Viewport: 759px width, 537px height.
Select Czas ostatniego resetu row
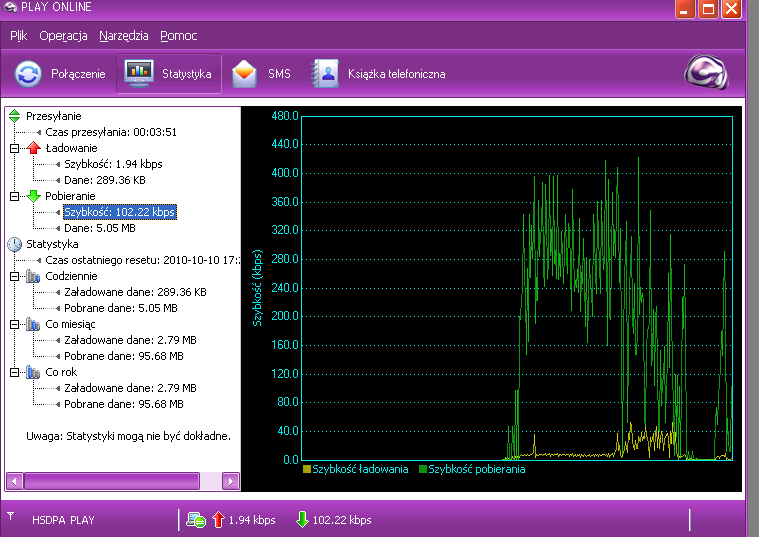(x=142, y=260)
